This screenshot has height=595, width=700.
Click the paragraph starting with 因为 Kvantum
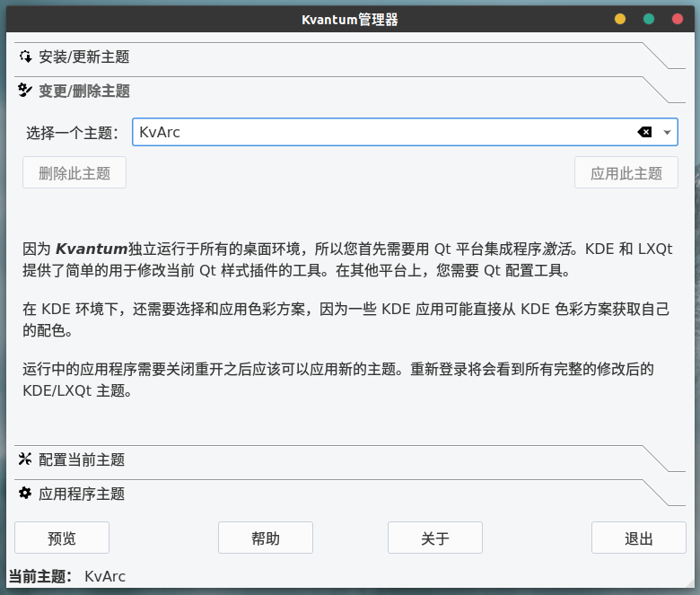coord(347,259)
